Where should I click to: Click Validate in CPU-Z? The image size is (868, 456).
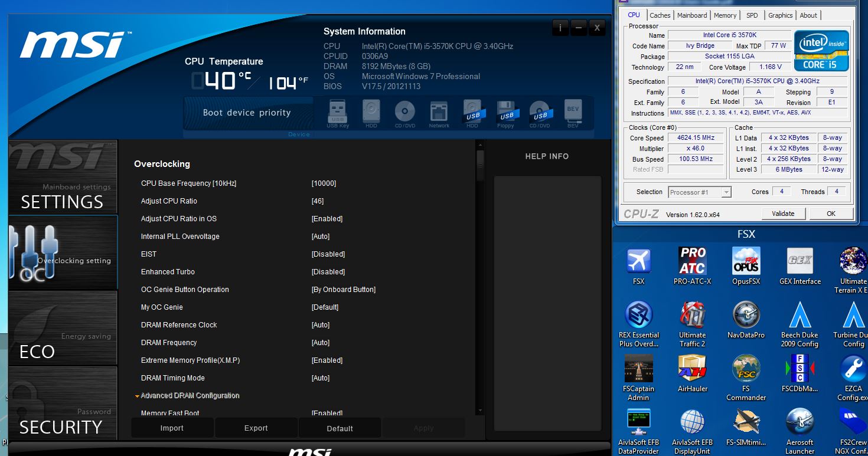783,214
